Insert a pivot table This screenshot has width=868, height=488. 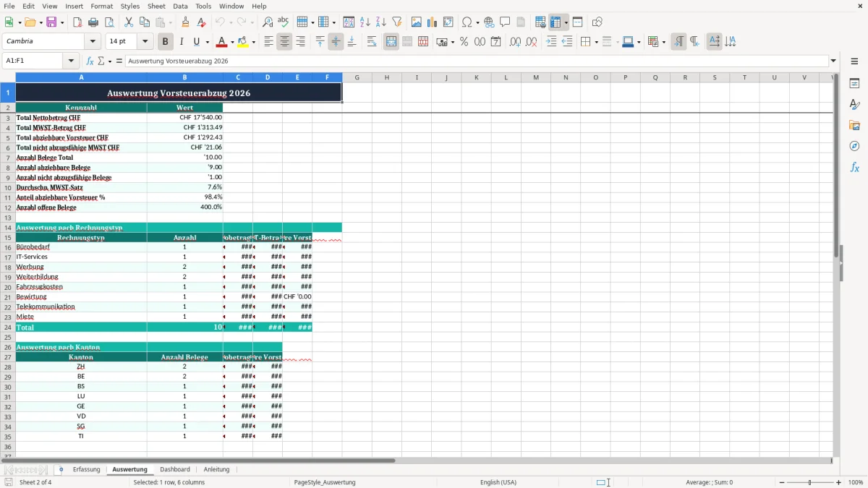click(x=448, y=22)
